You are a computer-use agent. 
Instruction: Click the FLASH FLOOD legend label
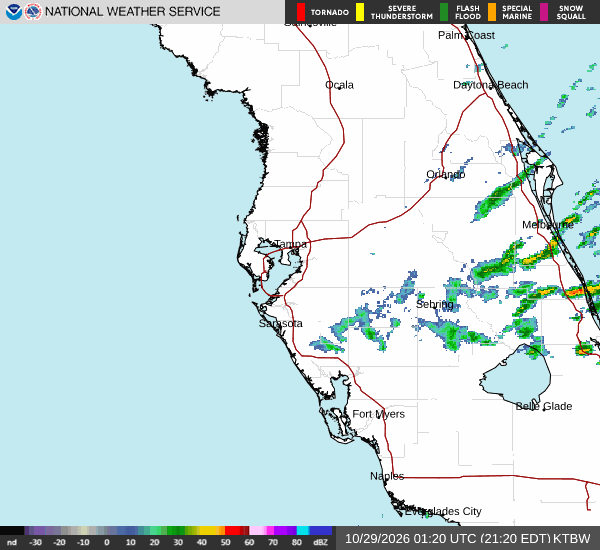[468, 12]
